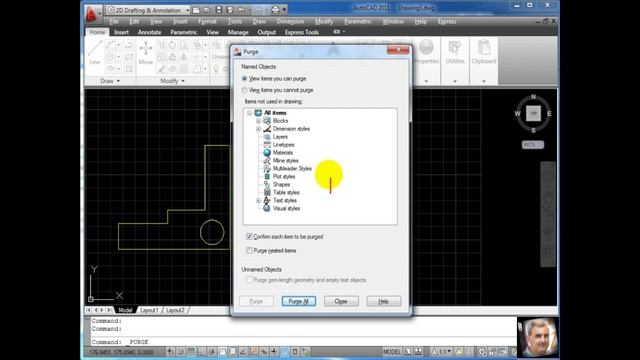Expand the Modify panel dropdown
Screen dimensions: 640x360
pyautogui.click(x=172, y=81)
